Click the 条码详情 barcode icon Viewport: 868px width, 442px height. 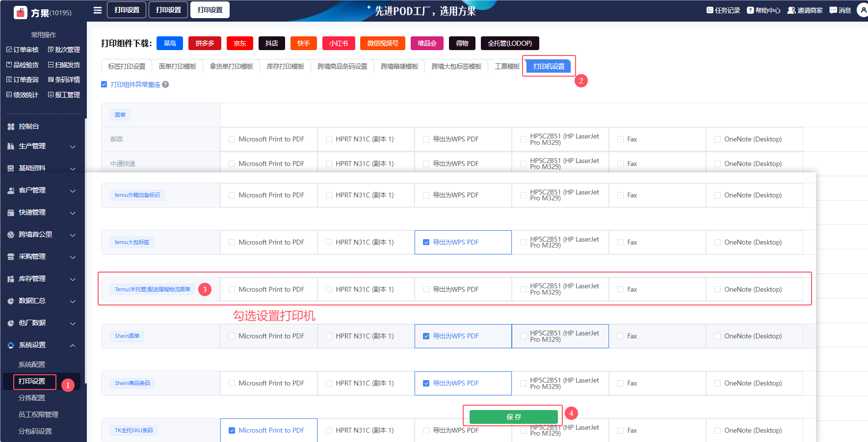[x=51, y=80]
